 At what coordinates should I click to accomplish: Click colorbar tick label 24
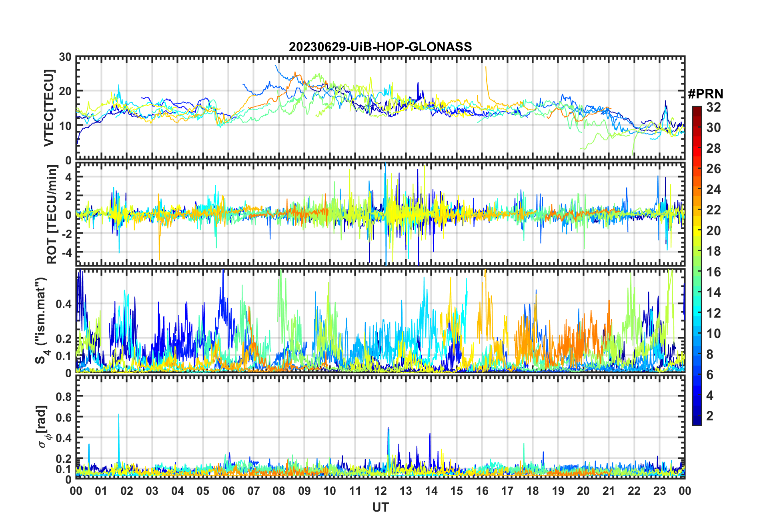[713, 189]
